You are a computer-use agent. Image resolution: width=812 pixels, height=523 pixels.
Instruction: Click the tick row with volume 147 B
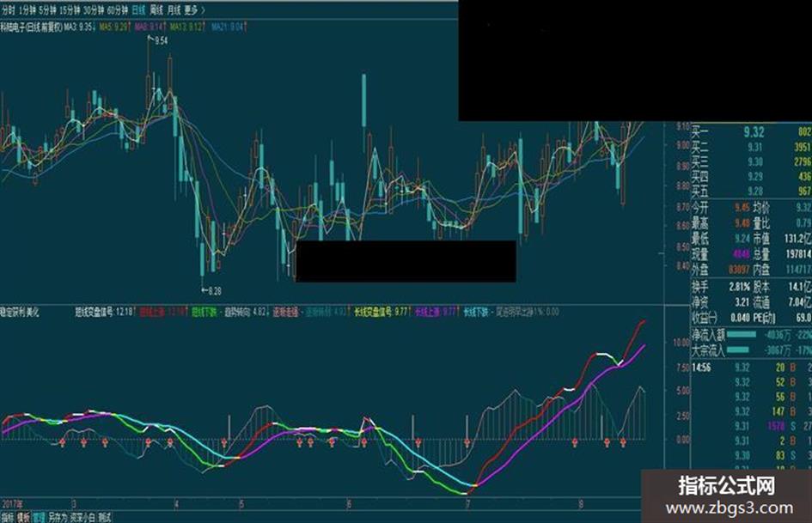point(751,411)
